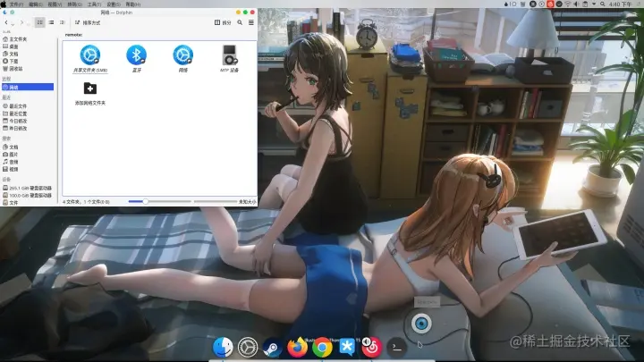This screenshot has width=644, height=362.
Task: Click the status text 4 文件夹, 1 个文件
Action: tap(86, 202)
